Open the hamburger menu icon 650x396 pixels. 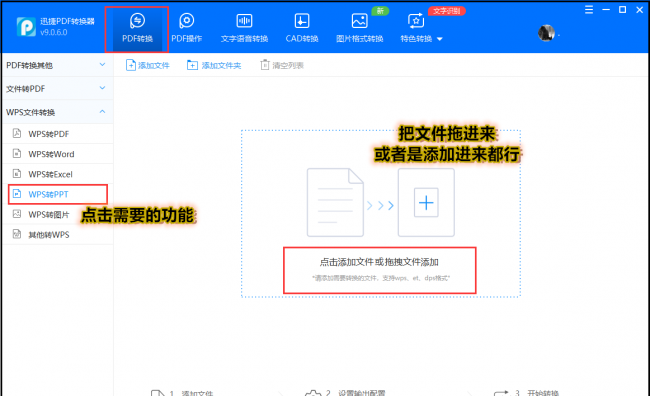589,10
